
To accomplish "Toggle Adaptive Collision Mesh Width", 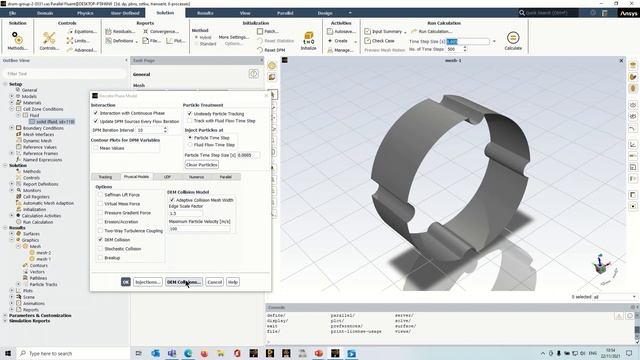I will point(172,200).
